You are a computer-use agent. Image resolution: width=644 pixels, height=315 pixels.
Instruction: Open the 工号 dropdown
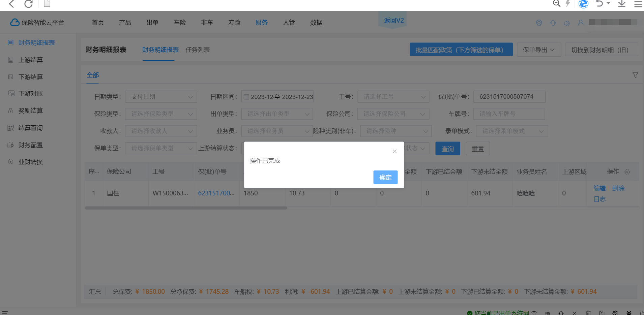[393, 97]
